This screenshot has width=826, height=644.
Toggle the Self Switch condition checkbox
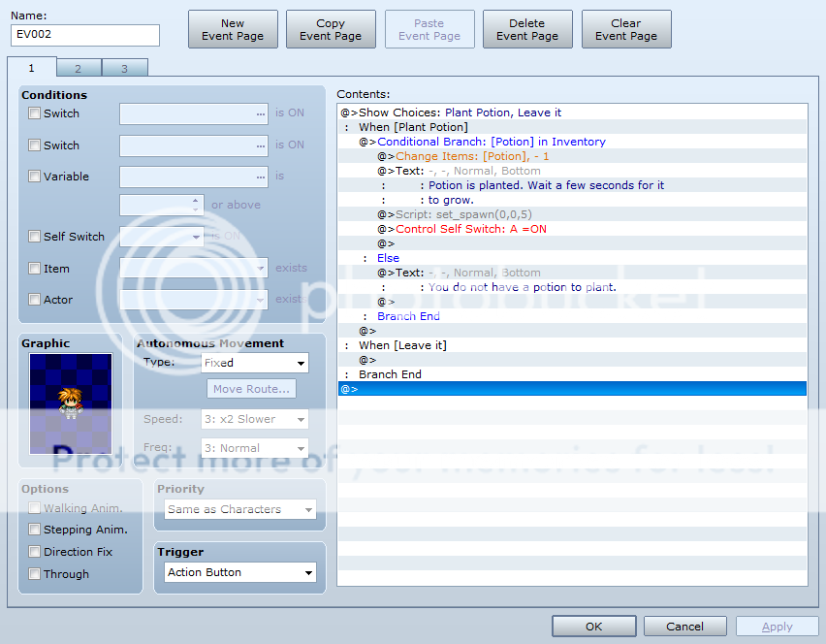[35, 237]
